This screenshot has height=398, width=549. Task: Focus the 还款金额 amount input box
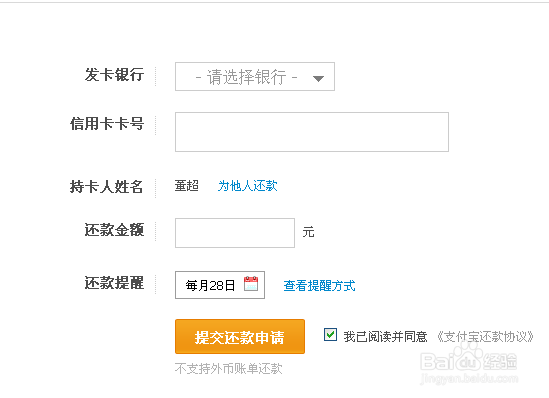235,233
